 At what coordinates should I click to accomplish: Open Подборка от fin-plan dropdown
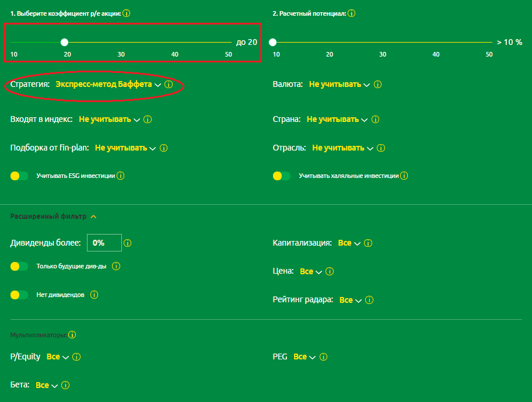125,148
